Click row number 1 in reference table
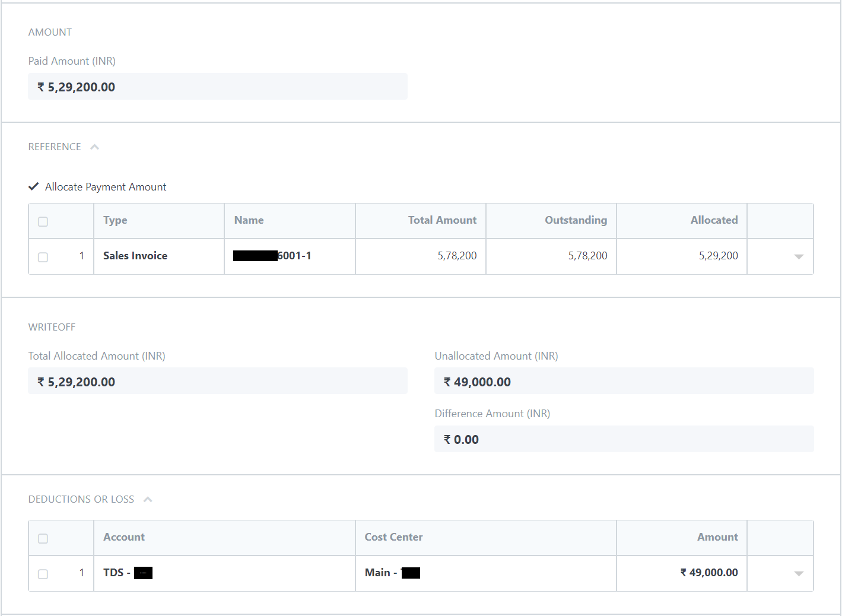Image resolution: width=842 pixels, height=616 pixels. coord(82,256)
